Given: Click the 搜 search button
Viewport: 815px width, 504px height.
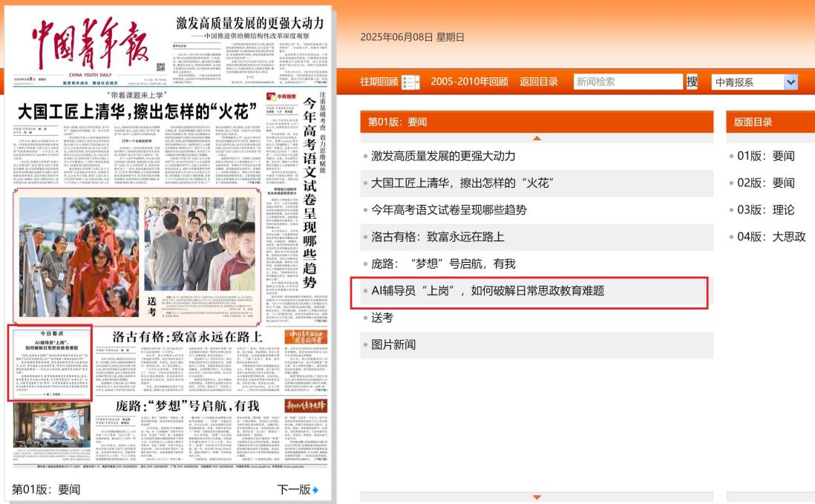Looking at the screenshot, I should (x=692, y=82).
